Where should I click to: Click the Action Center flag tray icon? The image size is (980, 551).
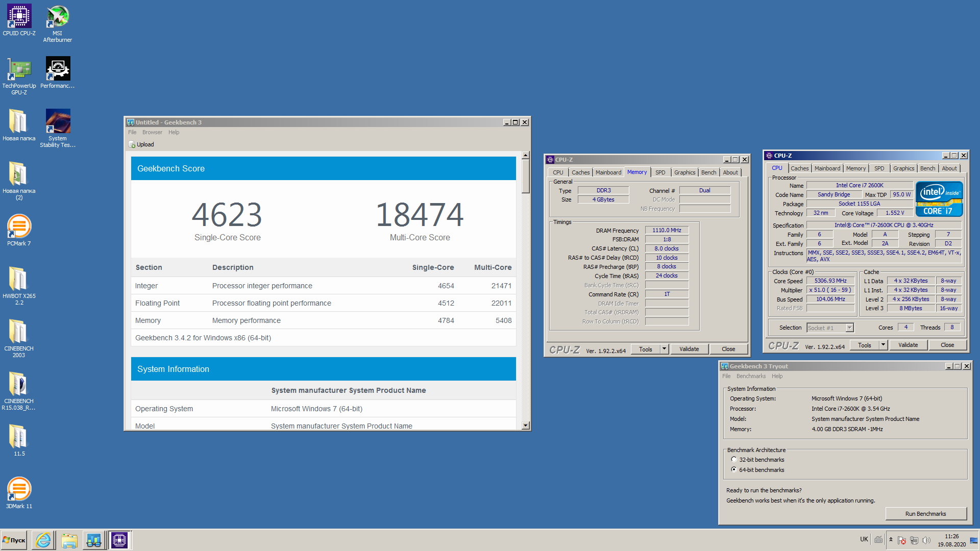[902, 540]
